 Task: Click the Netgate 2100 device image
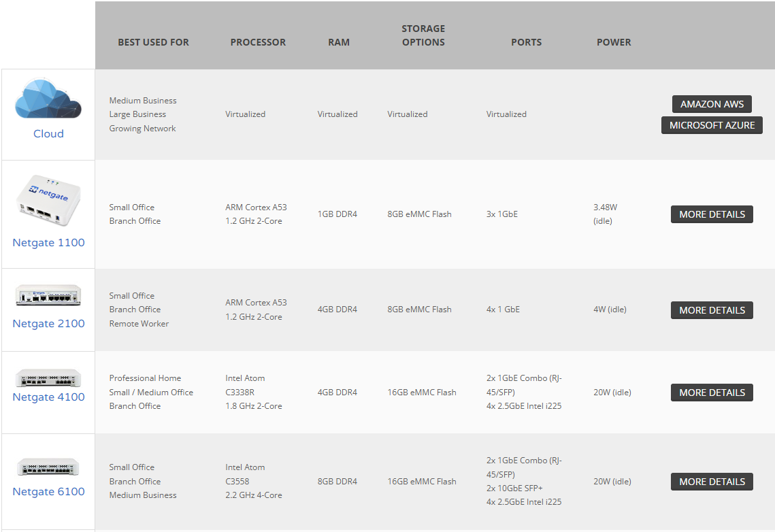pyautogui.click(x=48, y=295)
